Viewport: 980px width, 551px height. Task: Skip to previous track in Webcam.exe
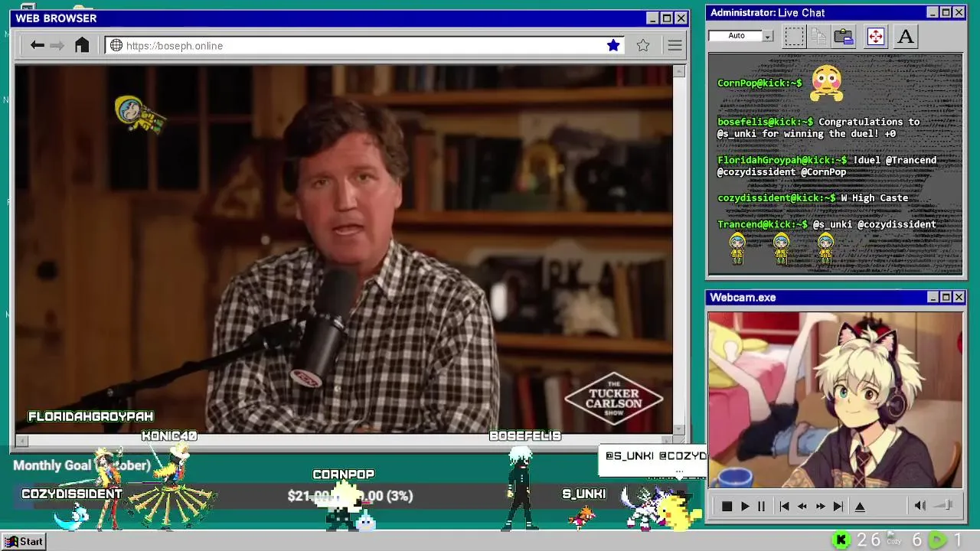point(784,506)
